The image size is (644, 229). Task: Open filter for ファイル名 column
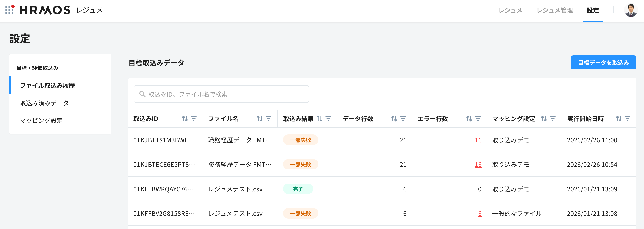pyautogui.click(x=268, y=119)
